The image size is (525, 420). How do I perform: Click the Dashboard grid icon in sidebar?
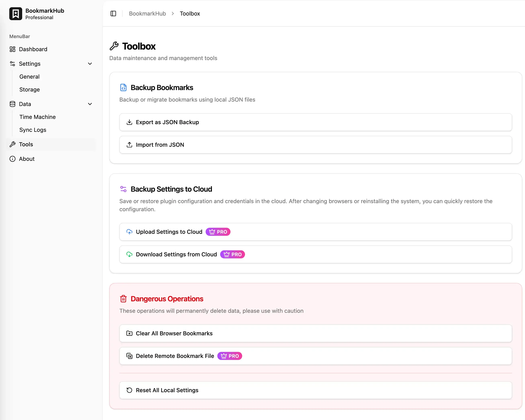click(x=12, y=49)
